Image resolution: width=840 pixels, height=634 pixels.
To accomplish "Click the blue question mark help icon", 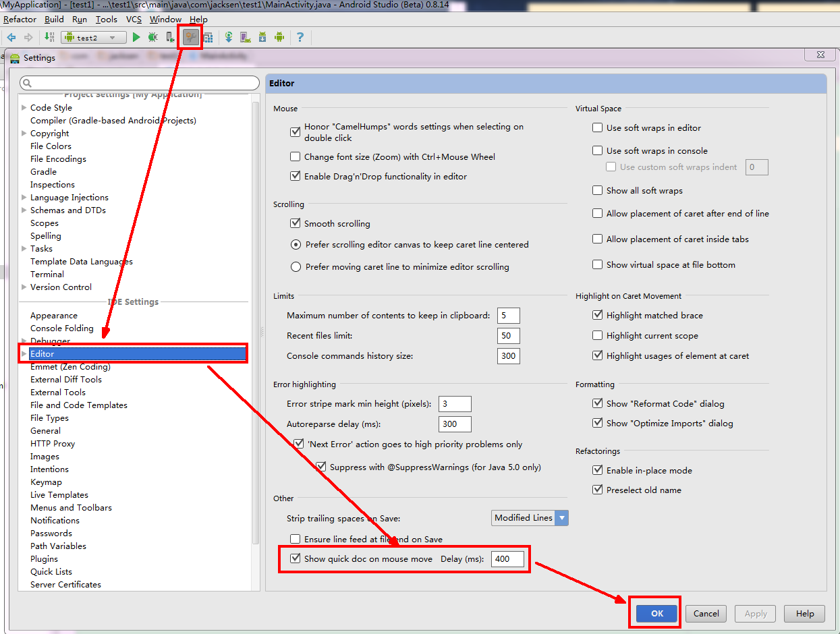I will [300, 38].
